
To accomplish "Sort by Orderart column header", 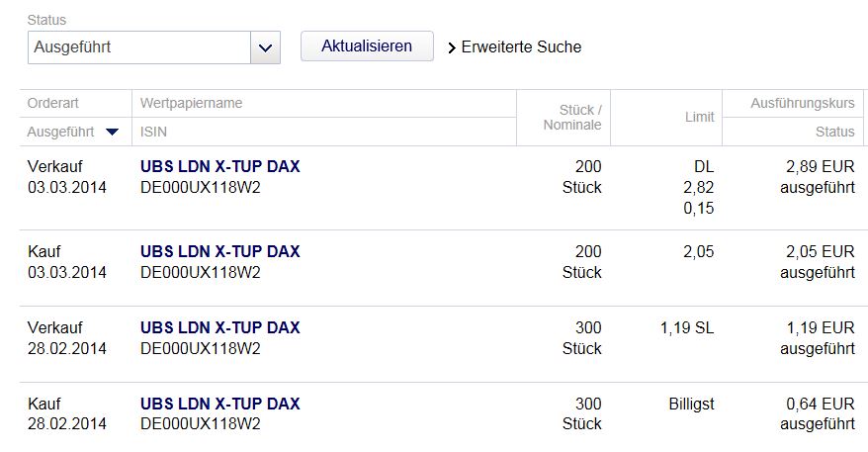I will tap(53, 103).
